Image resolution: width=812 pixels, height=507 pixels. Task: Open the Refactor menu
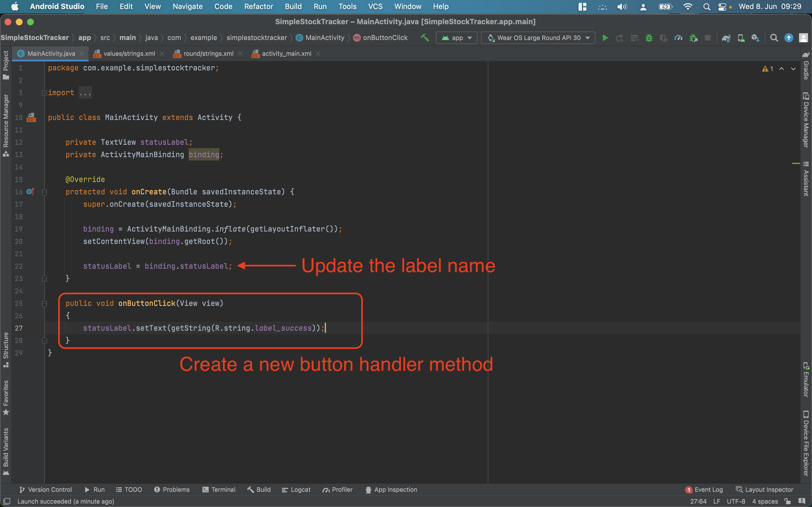pyautogui.click(x=258, y=6)
